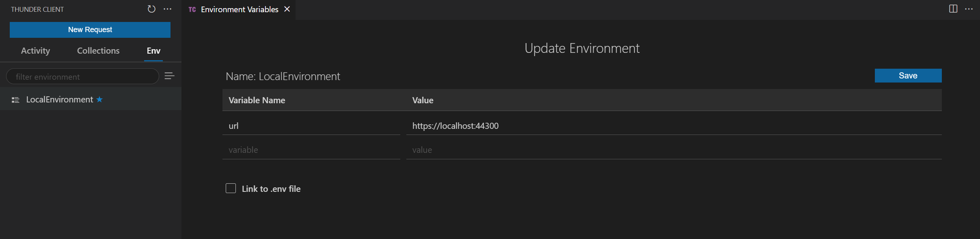Click the split editor icon
The image size is (980, 239).
pos(953,9)
